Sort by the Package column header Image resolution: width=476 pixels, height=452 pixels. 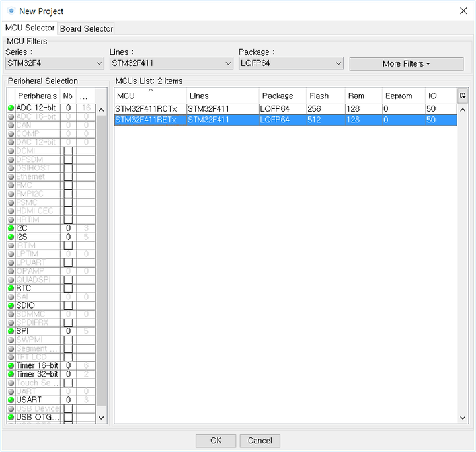click(x=283, y=96)
